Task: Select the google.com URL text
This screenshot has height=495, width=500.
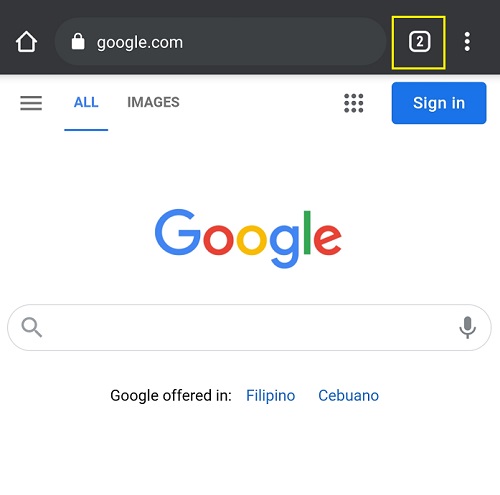Action: pos(140,43)
